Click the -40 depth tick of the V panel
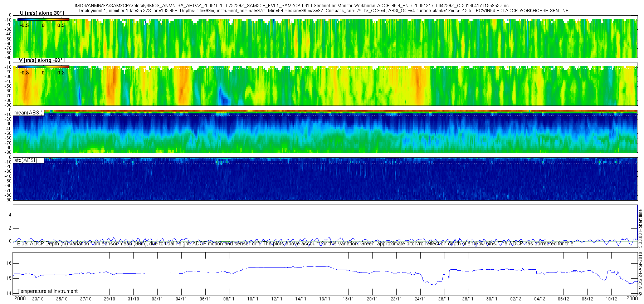Screen dimensions: 644x304 [x=8, y=82]
